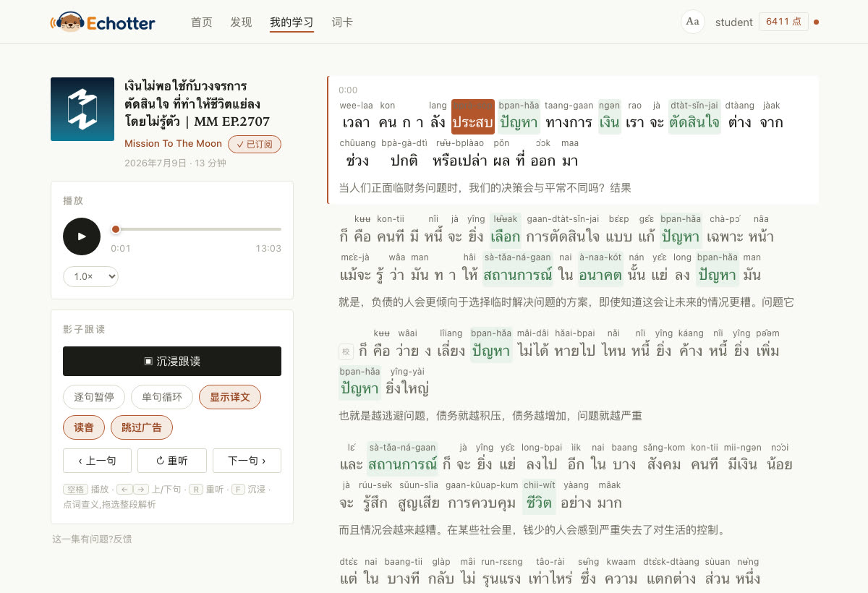Click the Echotter otter logo

pos(102,22)
